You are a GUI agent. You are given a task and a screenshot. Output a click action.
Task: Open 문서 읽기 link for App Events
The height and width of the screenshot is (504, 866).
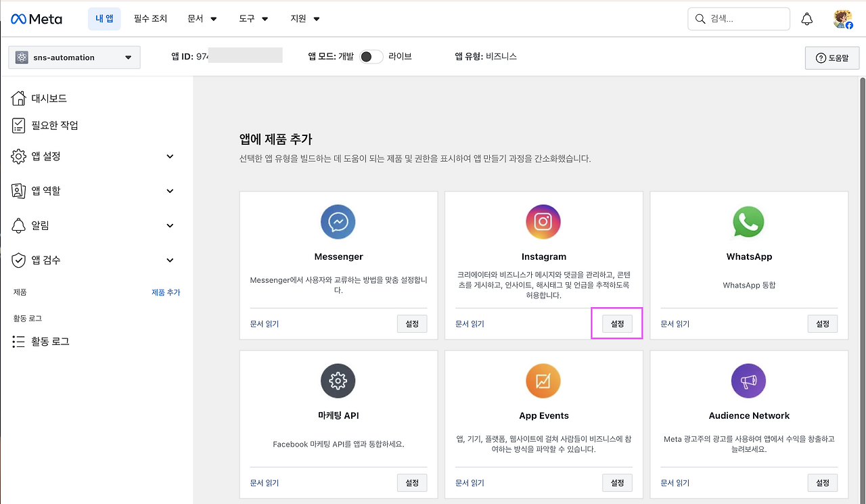pyautogui.click(x=470, y=483)
